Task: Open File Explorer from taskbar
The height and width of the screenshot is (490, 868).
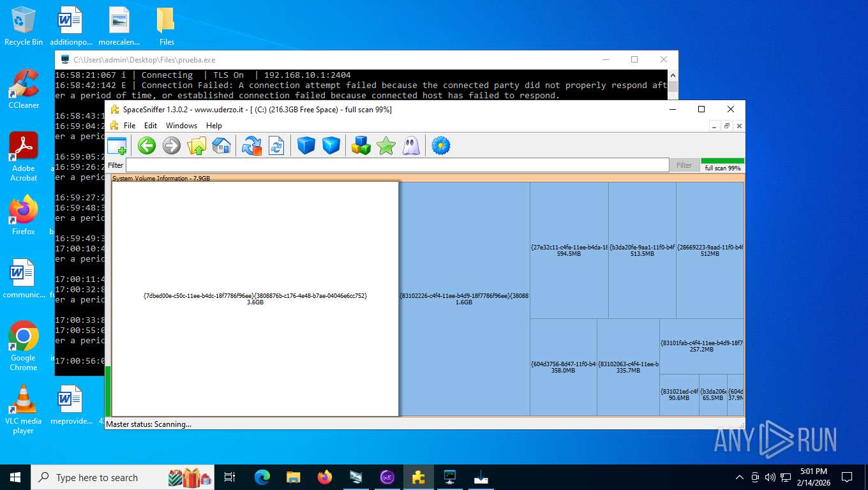Action: pos(294,477)
